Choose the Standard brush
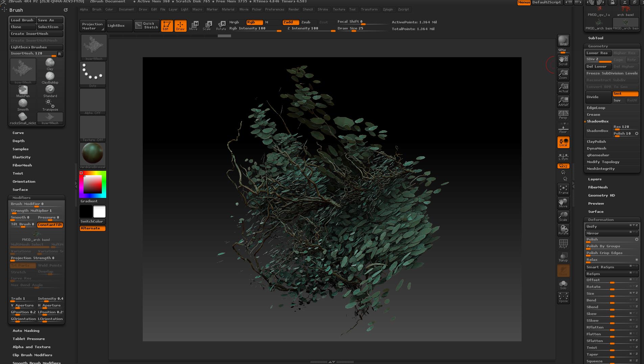Image resolution: width=644 pixels, height=364 pixels. tap(50, 91)
